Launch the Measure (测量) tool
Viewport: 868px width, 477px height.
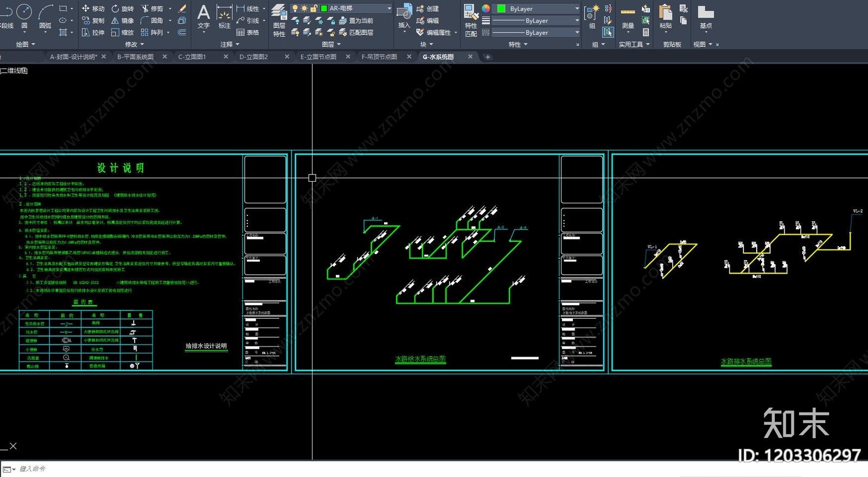point(628,16)
